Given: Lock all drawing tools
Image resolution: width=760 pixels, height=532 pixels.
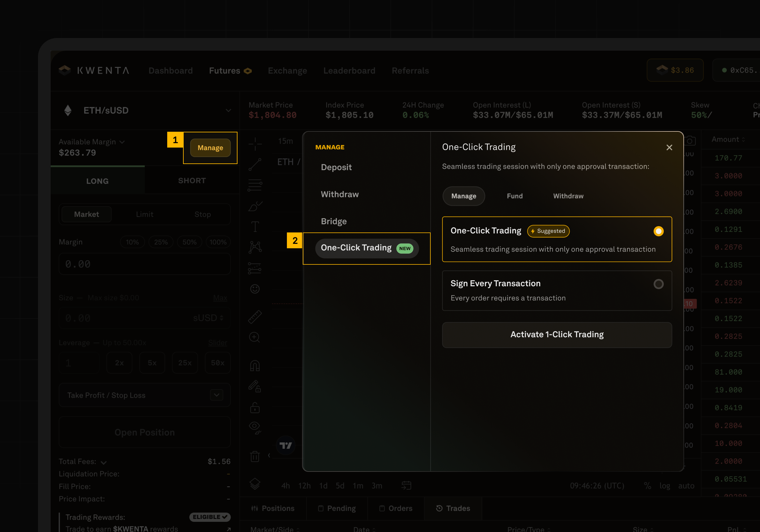Looking at the screenshot, I should click(x=255, y=408).
